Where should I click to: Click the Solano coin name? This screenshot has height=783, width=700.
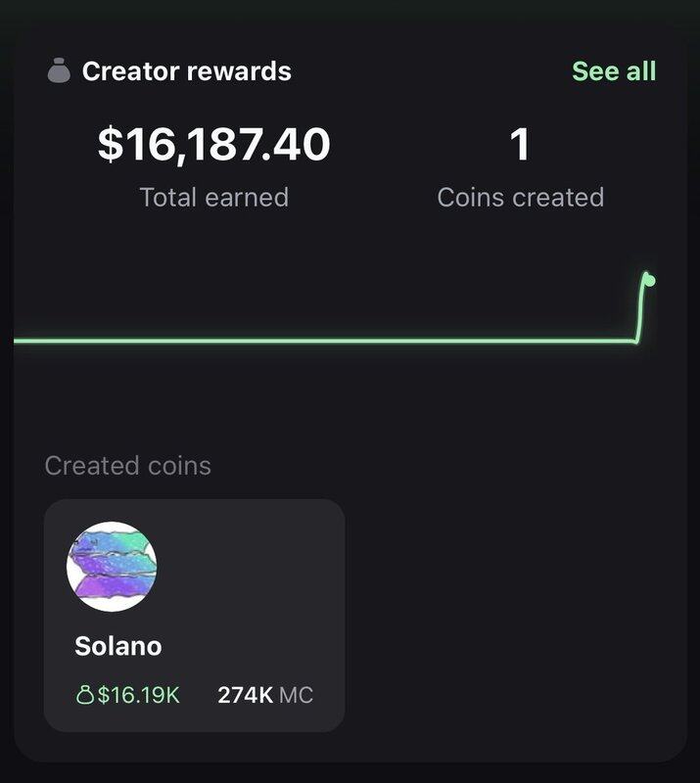tap(118, 646)
